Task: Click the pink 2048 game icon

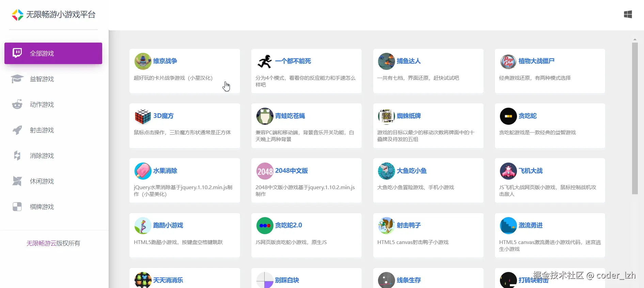Action: click(265, 171)
